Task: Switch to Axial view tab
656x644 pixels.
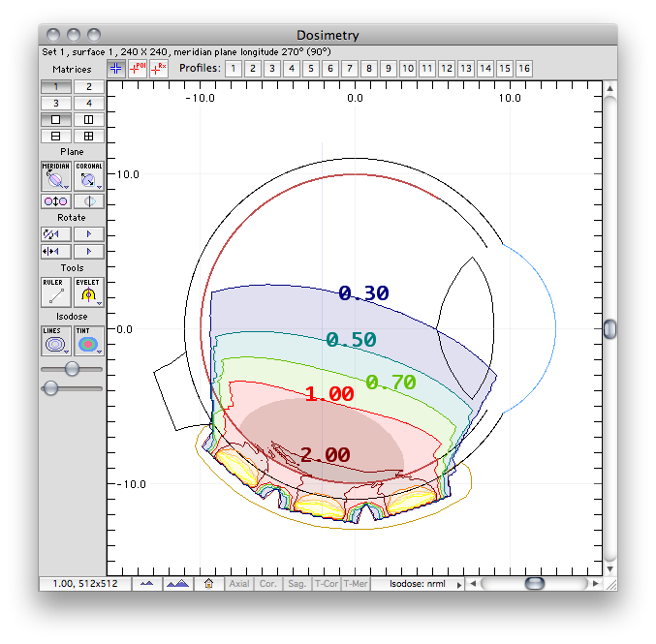Action: (x=239, y=584)
